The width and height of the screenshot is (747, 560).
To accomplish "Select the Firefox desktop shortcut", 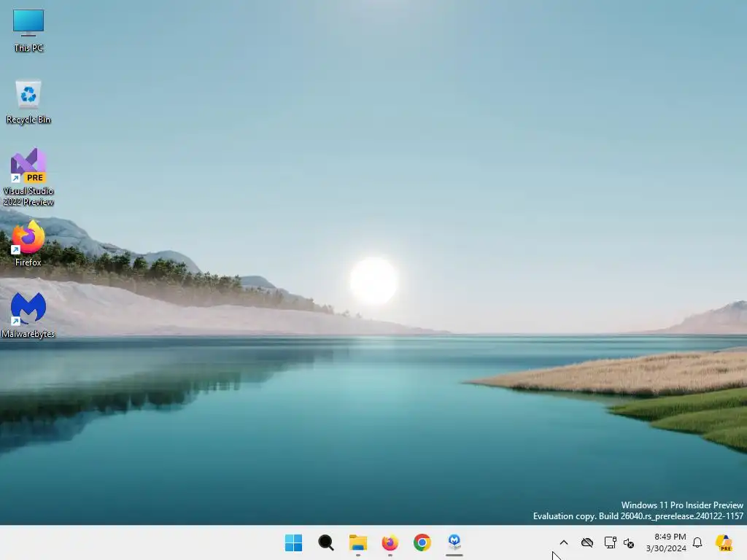I will pos(28,244).
